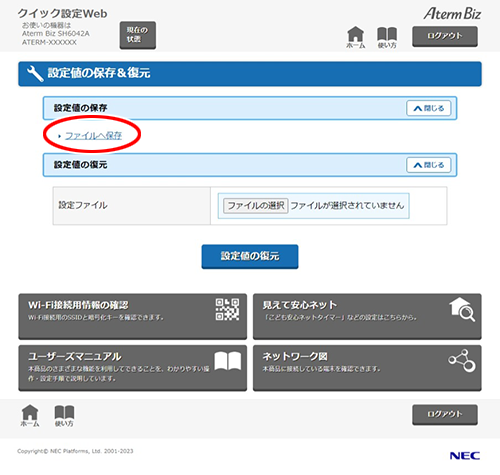This screenshot has height=475, width=500.
Task: Open 使い方 book icon in footer
Action: click(x=64, y=416)
